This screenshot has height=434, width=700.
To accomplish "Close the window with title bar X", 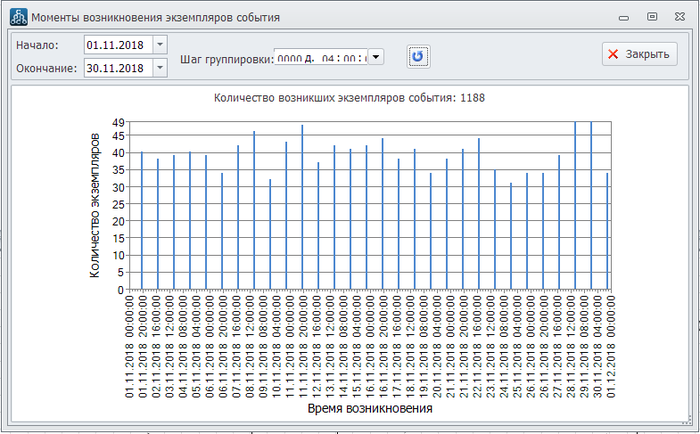I will pyautogui.click(x=679, y=17).
